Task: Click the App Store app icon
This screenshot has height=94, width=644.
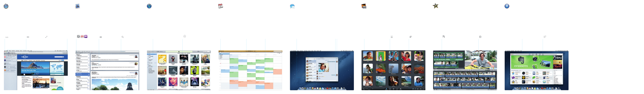Action: (x=507, y=6)
